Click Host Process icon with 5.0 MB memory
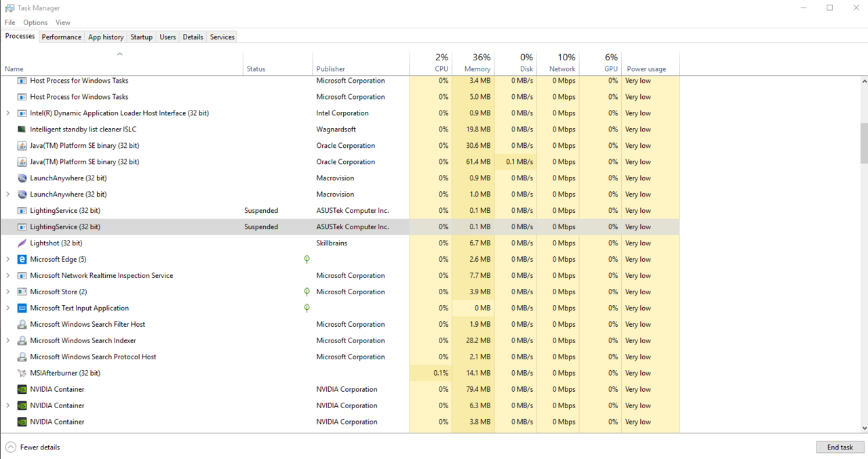The height and width of the screenshot is (459, 868). click(x=22, y=97)
